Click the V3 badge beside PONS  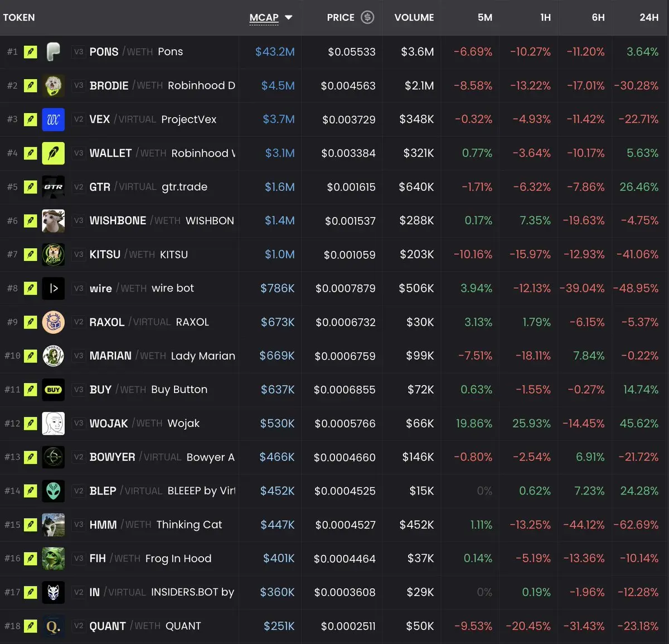click(x=79, y=52)
